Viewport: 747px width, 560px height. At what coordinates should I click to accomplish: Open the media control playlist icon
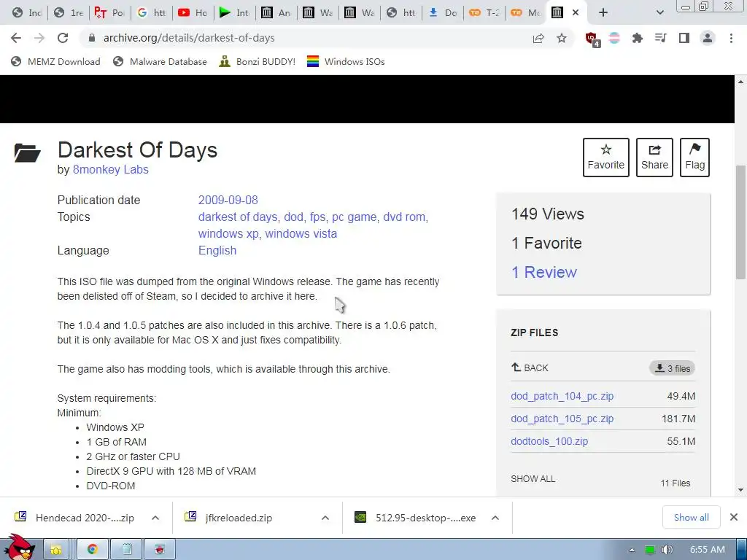(660, 38)
